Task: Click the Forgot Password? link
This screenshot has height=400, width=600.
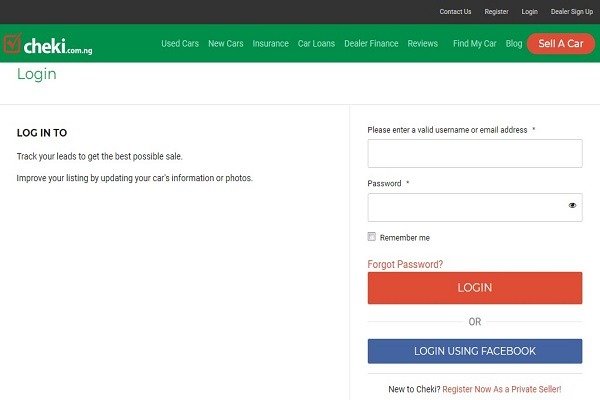Action: coord(405,264)
